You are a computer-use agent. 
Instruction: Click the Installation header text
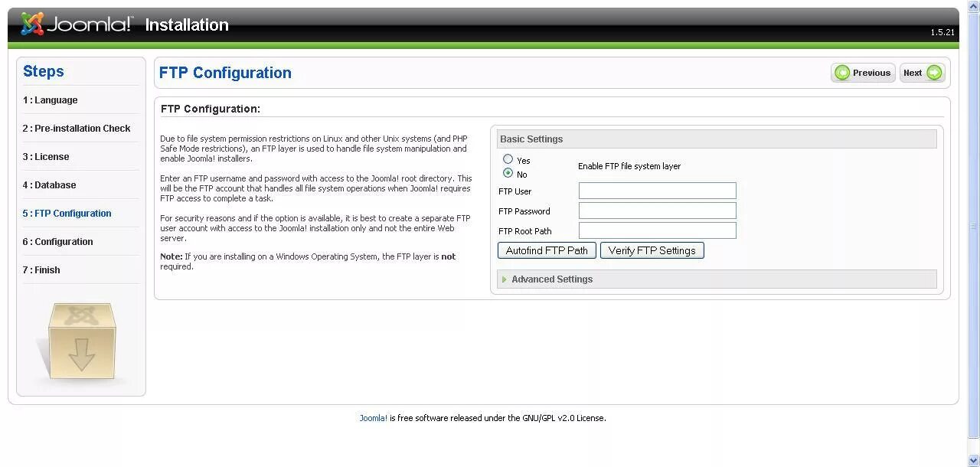click(187, 24)
